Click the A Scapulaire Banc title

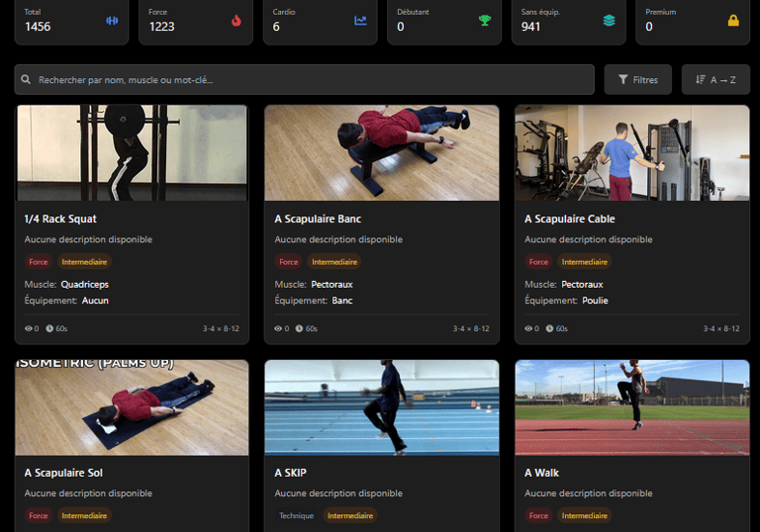coord(318,219)
